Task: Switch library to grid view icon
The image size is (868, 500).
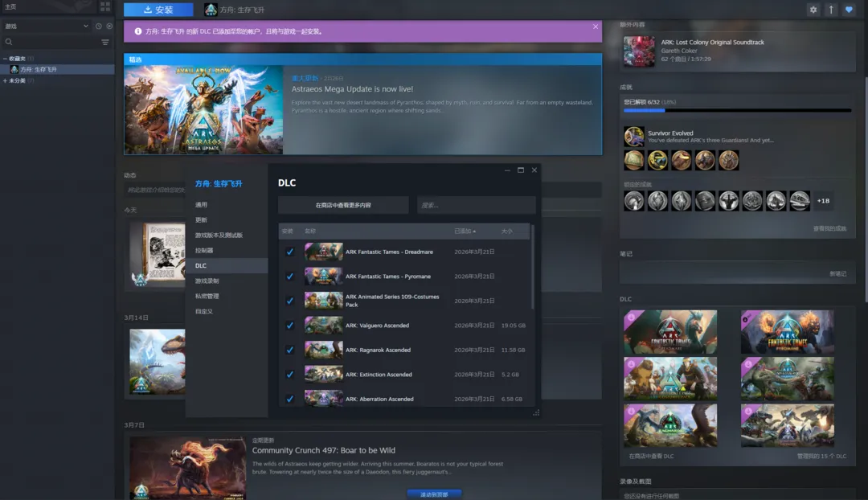Action: (105, 6)
